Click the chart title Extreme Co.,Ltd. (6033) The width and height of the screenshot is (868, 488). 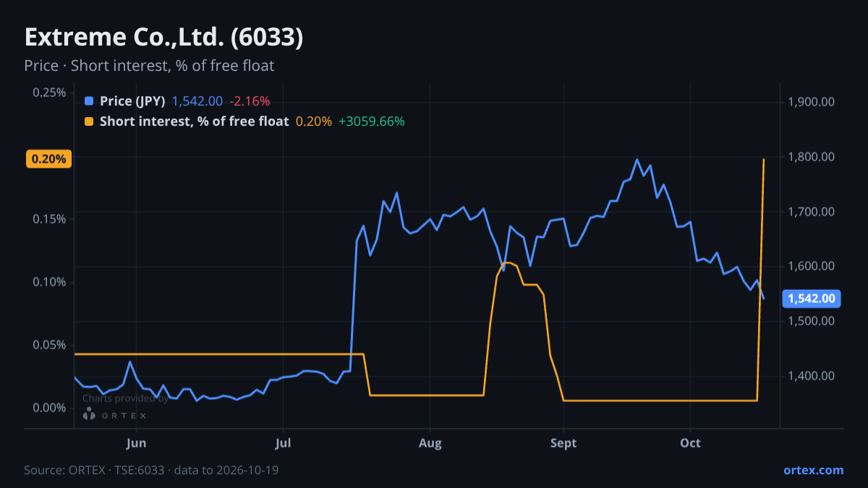(x=163, y=37)
